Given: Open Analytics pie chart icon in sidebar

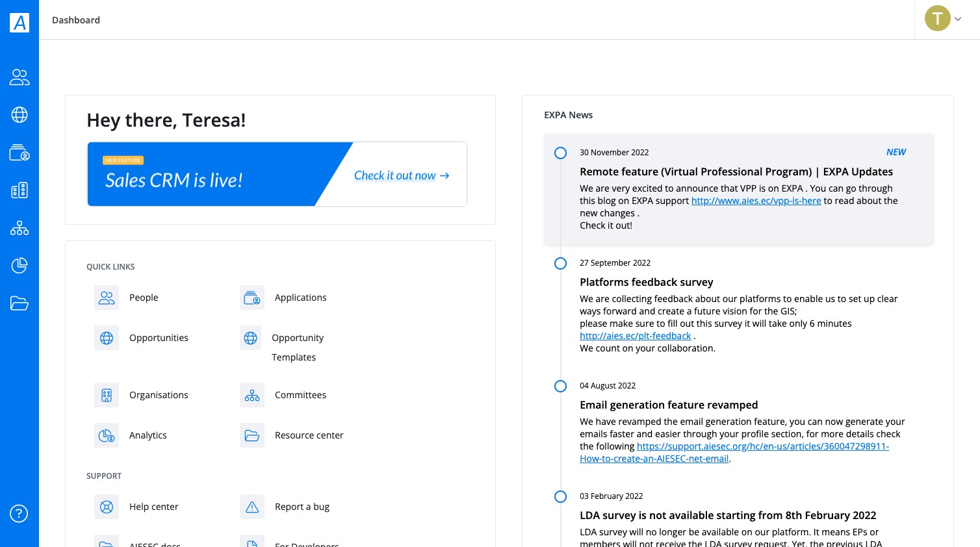Looking at the screenshot, I should click(x=19, y=266).
